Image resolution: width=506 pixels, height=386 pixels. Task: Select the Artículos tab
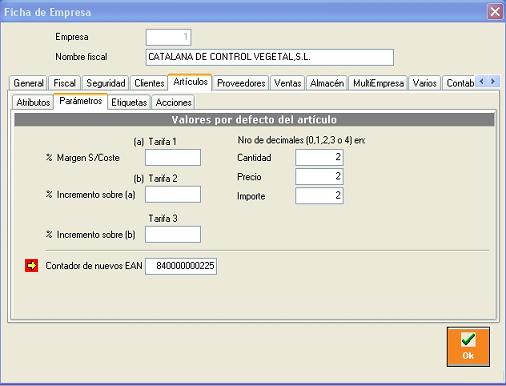(x=190, y=82)
